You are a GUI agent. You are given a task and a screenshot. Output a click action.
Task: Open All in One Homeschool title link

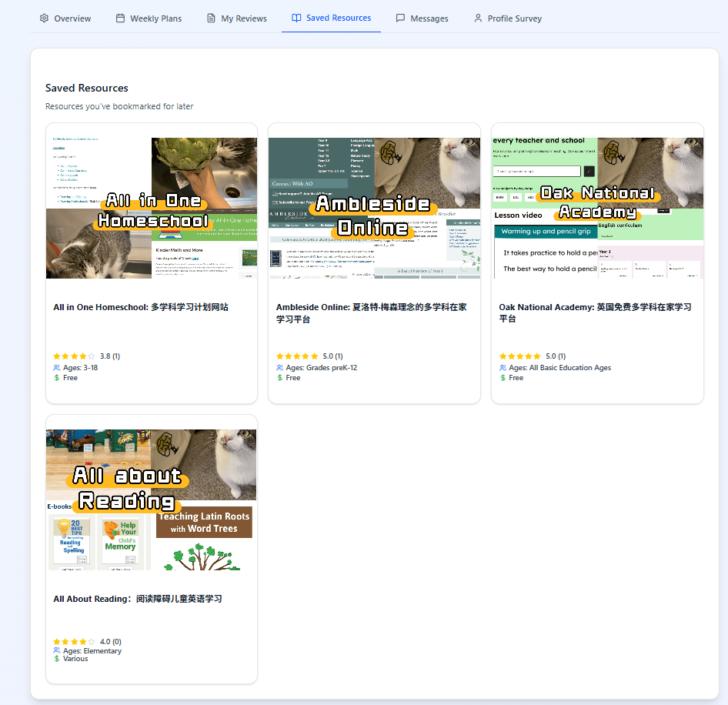click(141, 307)
